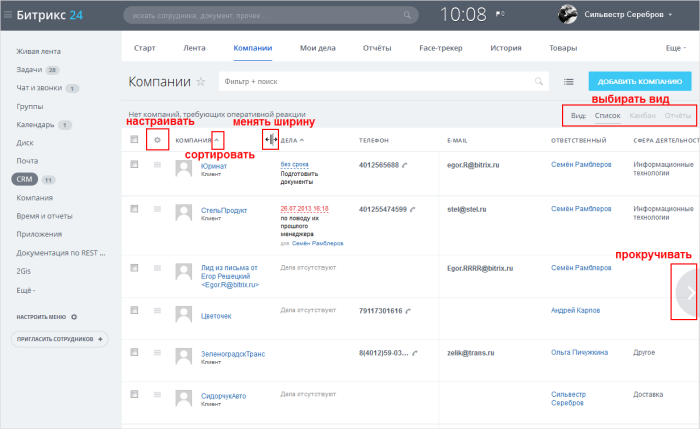
Task: Click the CRM counter badge 11
Action: [x=48, y=180]
